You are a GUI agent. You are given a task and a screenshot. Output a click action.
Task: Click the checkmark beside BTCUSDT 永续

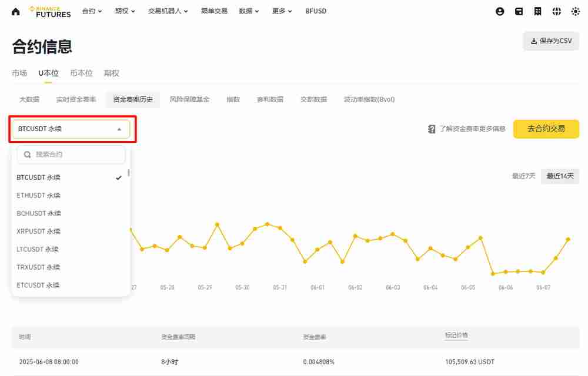(119, 177)
